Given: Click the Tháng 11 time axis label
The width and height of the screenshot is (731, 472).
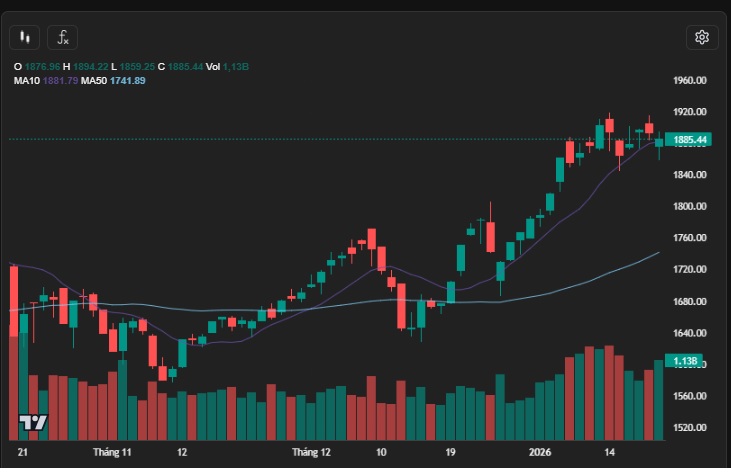Looking at the screenshot, I should coord(112,452).
